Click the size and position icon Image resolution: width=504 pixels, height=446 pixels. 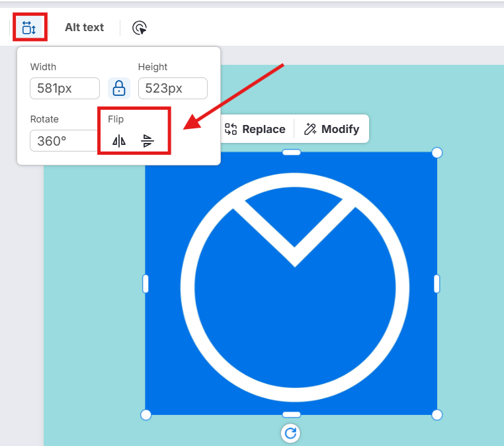pyautogui.click(x=29, y=27)
